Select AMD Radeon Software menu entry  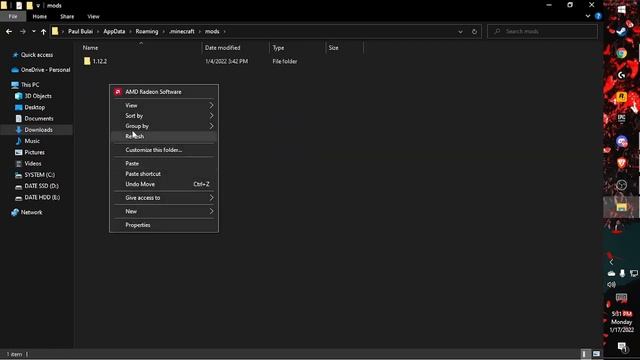164,92
